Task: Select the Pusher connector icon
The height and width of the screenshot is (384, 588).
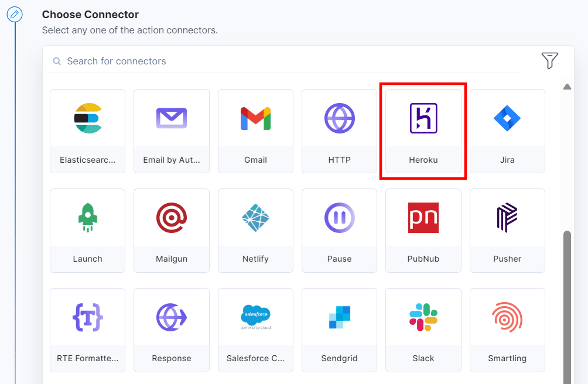Action: pos(507,217)
